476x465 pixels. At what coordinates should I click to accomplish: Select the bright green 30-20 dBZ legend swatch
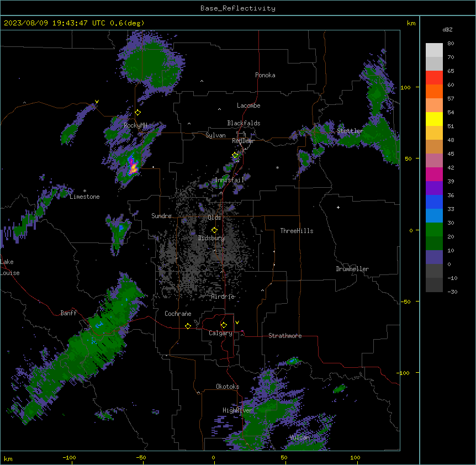434,230
